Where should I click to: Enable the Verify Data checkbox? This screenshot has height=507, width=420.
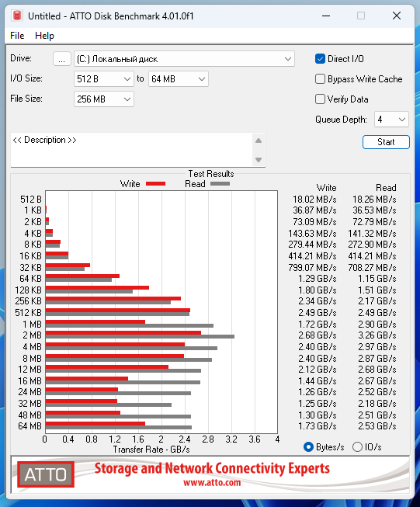pos(320,99)
